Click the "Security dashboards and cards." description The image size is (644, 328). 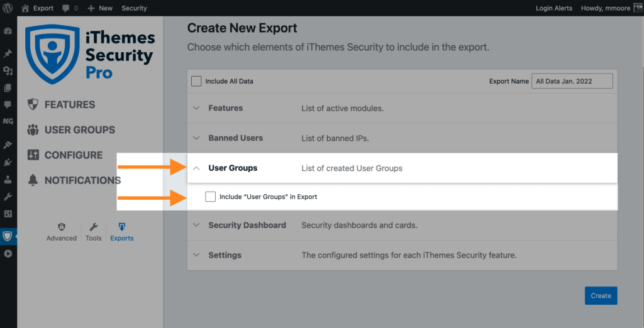(359, 226)
